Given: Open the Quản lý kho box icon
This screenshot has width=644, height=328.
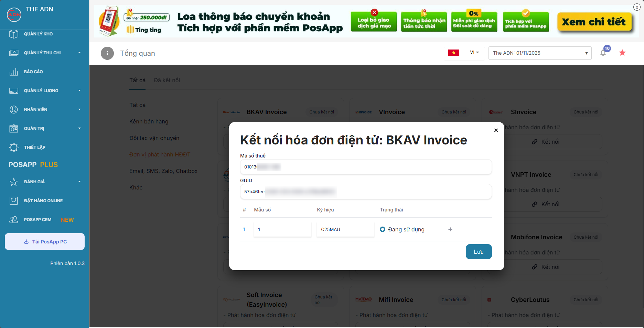Looking at the screenshot, I should (14, 34).
